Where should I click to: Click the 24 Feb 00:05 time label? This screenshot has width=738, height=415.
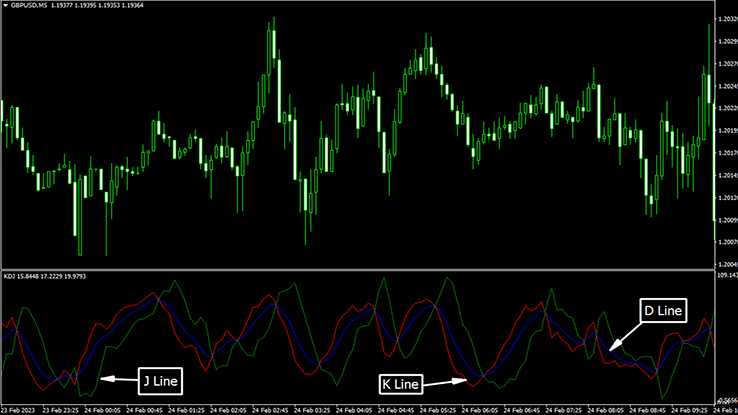tap(102, 411)
